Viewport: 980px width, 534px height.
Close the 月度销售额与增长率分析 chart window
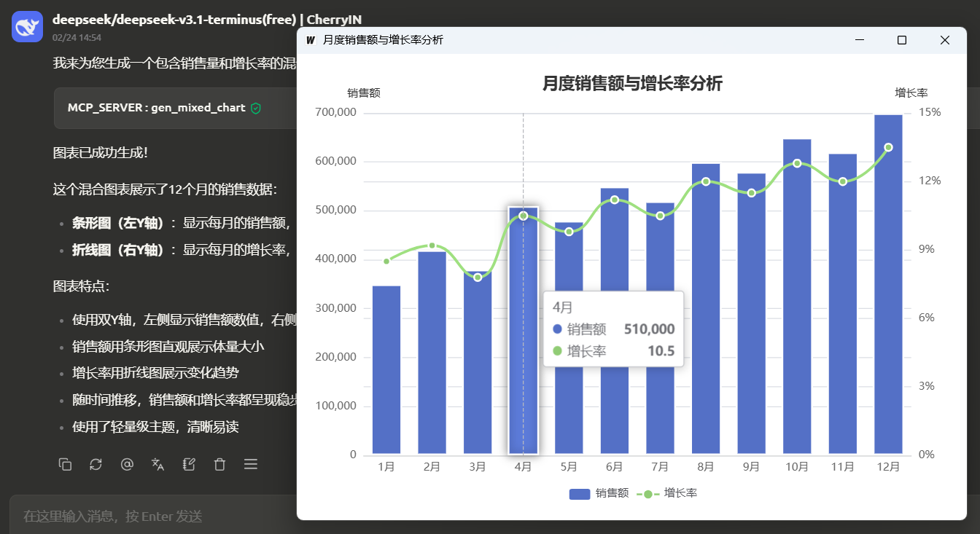(945, 40)
